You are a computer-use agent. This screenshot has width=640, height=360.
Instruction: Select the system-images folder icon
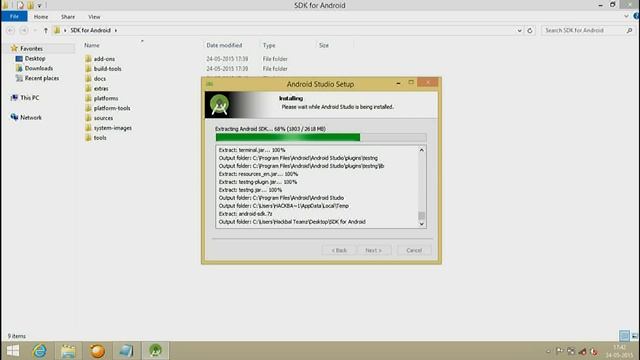point(88,128)
